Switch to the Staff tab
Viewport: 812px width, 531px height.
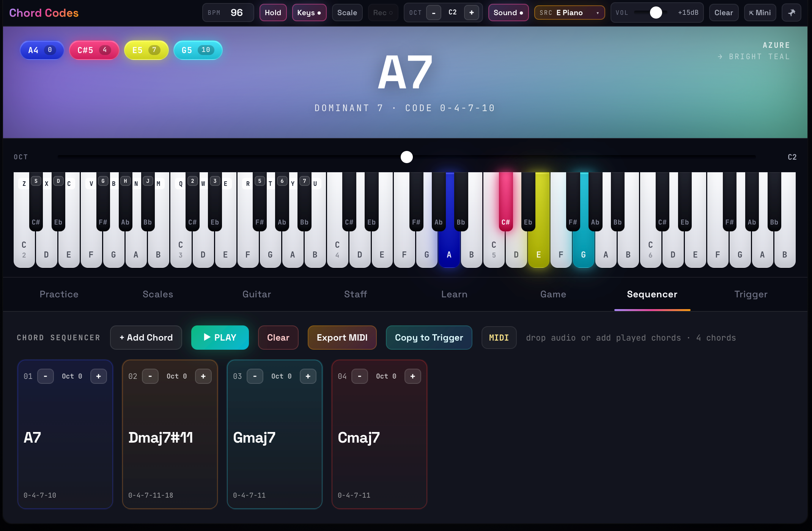pyautogui.click(x=356, y=294)
